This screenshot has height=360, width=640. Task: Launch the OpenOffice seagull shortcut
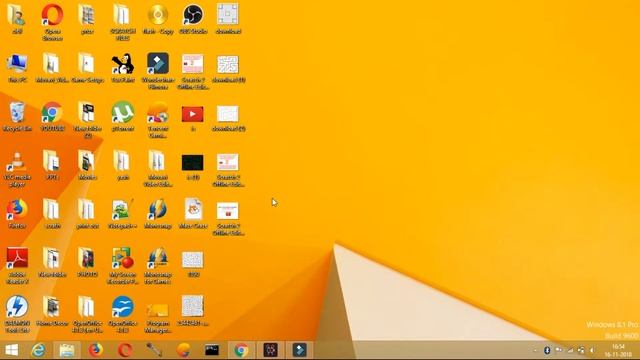point(122,307)
